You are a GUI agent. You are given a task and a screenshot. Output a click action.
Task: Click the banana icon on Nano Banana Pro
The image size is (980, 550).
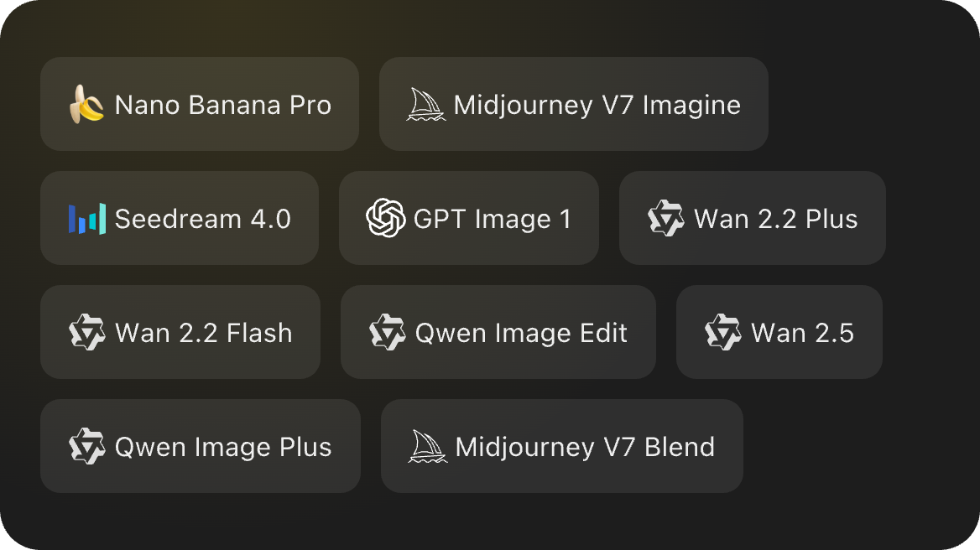(x=86, y=104)
